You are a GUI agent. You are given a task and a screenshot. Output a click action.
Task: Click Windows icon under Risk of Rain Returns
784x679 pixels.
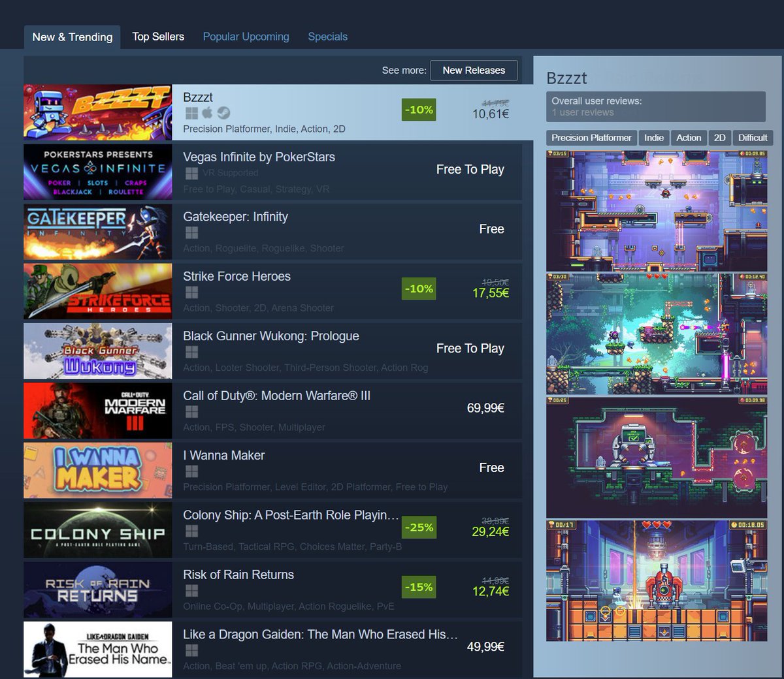(x=191, y=590)
